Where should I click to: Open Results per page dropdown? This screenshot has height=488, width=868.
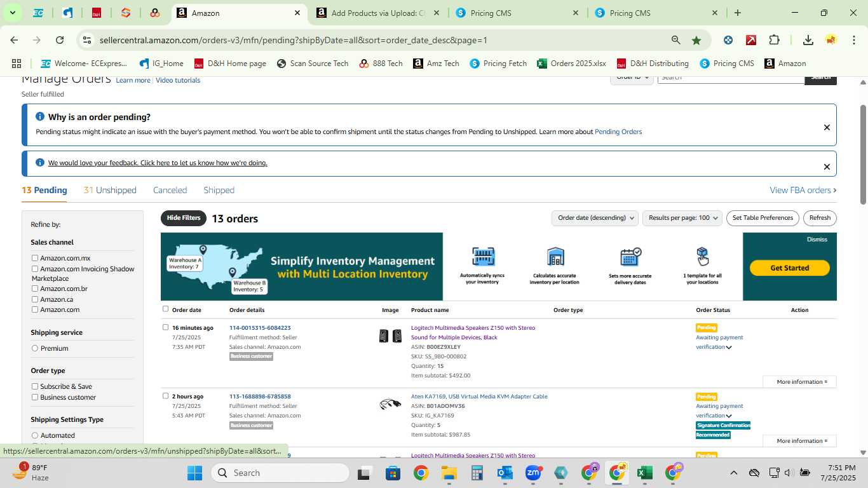point(682,218)
